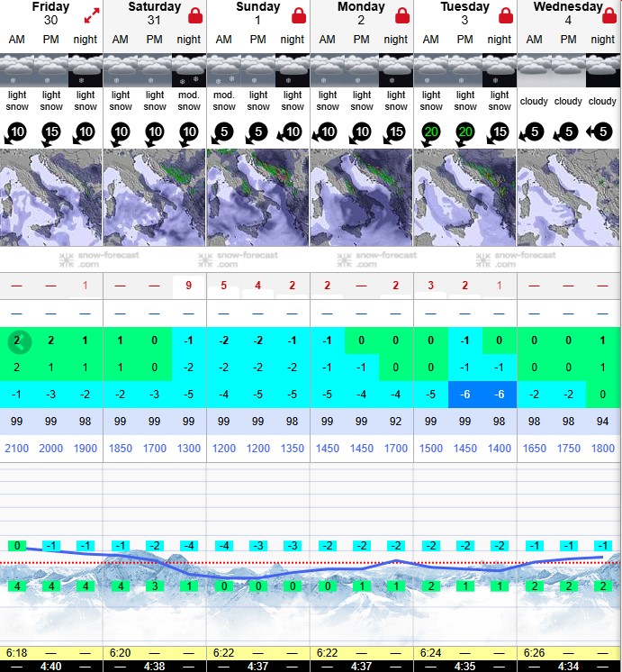This screenshot has width=622, height=672.
Task: Click Wednesday night humidity value 94
Action: (602, 422)
